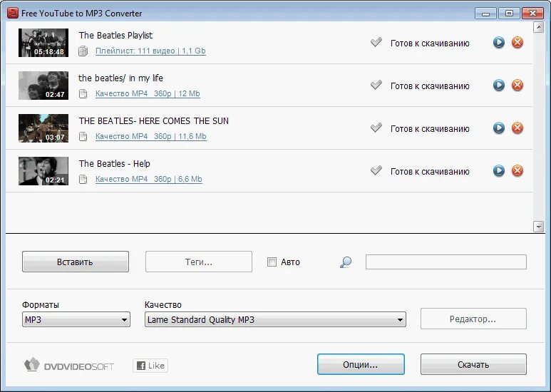Click the app icon in title bar

pyautogui.click(x=13, y=13)
